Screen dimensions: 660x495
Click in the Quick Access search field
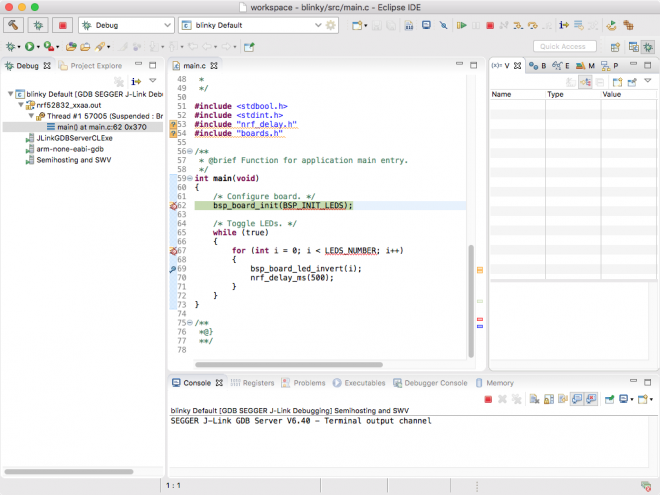pos(565,46)
